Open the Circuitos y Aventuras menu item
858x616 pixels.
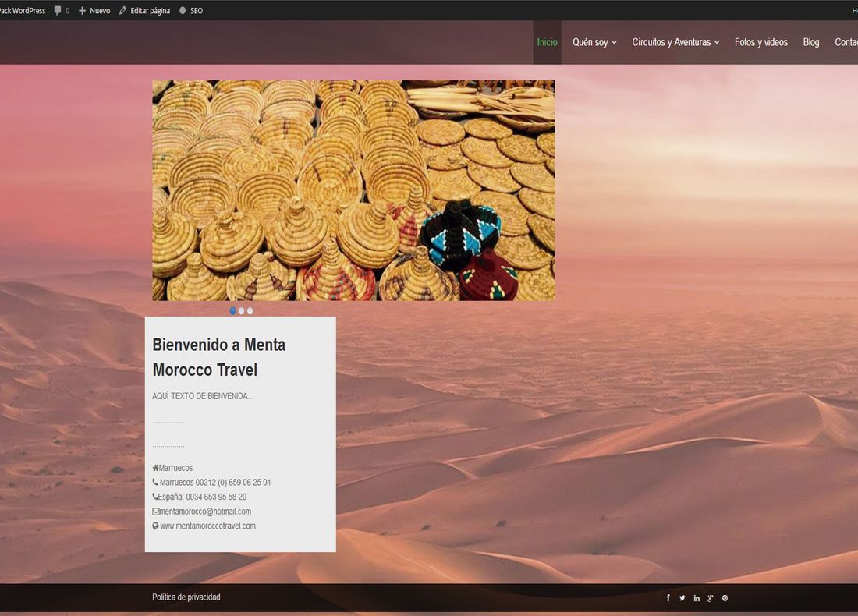coord(672,42)
